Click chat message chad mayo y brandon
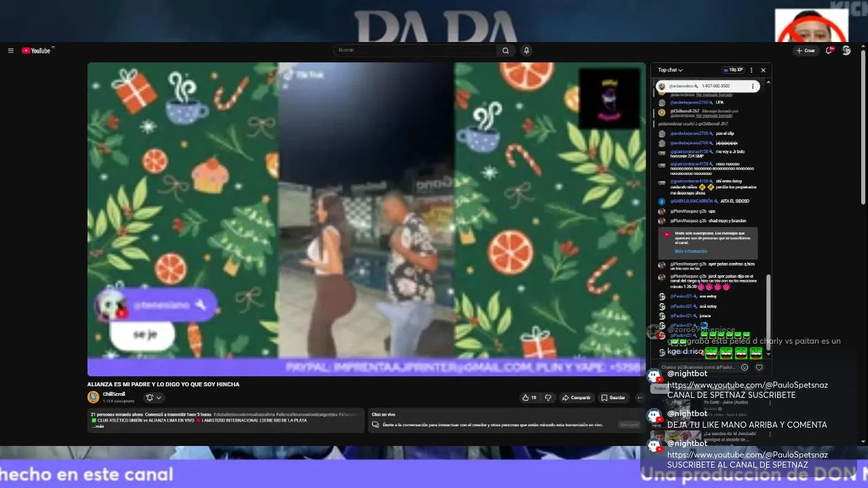Viewport: 868px width, 488px height. [727, 221]
